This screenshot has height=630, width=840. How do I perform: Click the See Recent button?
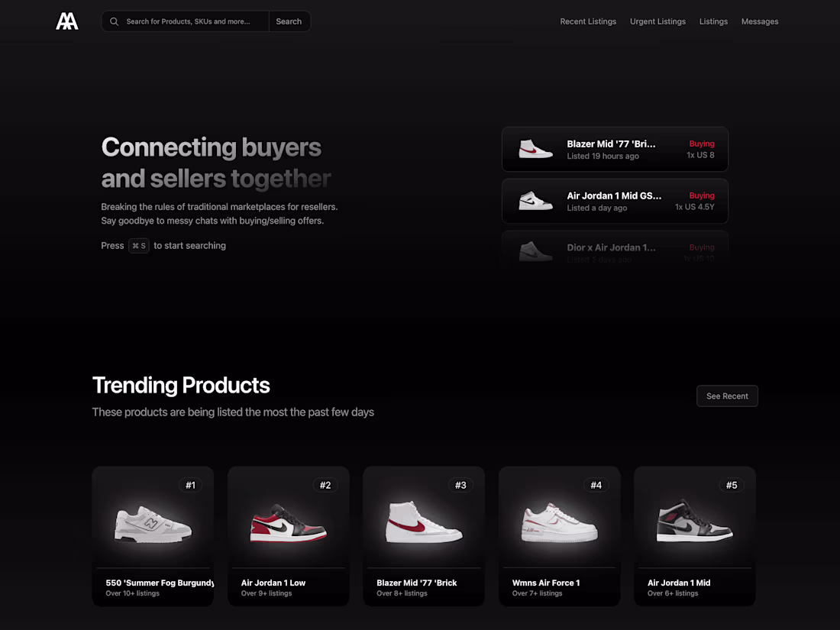[727, 396]
